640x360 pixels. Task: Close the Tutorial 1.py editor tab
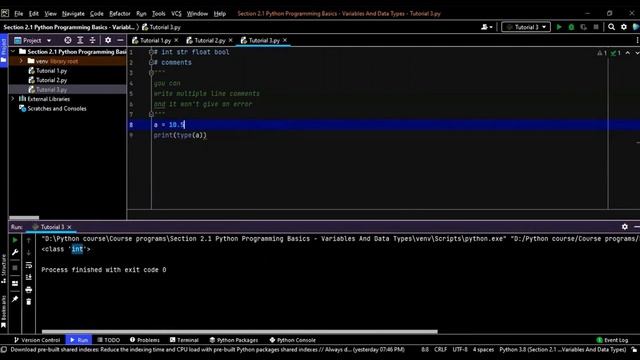[176, 40]
